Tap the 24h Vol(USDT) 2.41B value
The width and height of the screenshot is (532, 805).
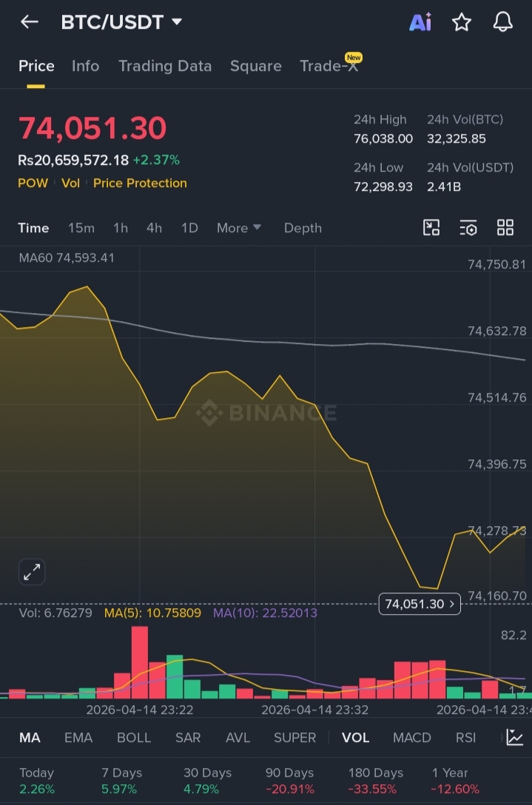click(444, 186)
